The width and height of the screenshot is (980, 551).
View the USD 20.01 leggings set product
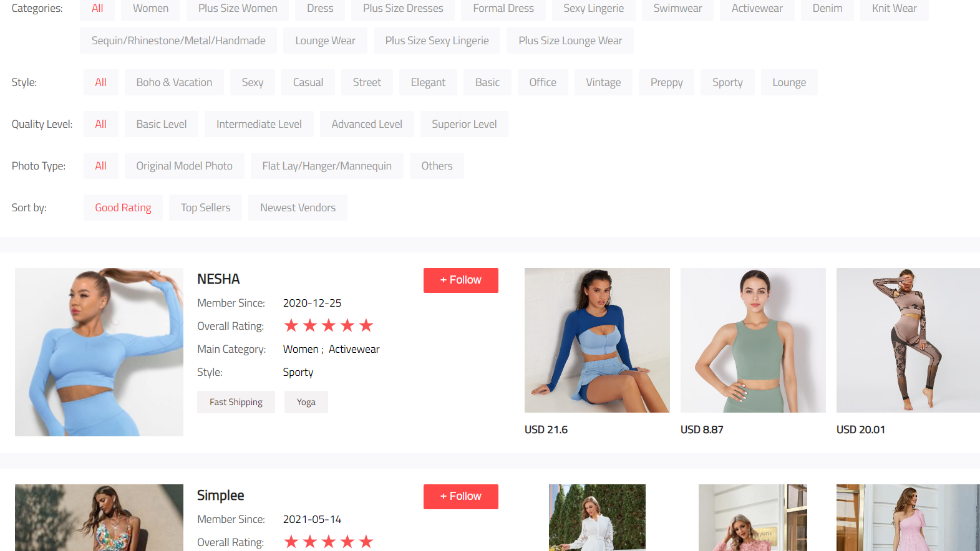coord(908,340)
